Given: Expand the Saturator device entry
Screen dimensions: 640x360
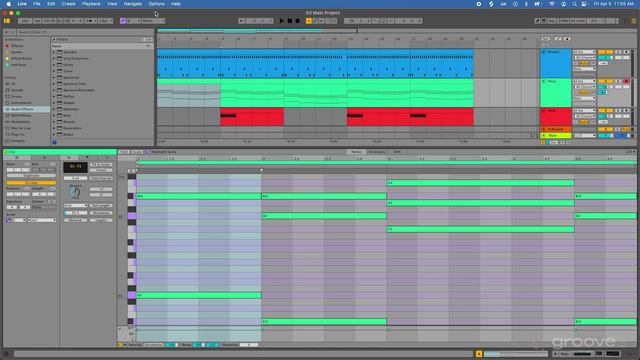Looking at the screenshot, I should 54,109.
